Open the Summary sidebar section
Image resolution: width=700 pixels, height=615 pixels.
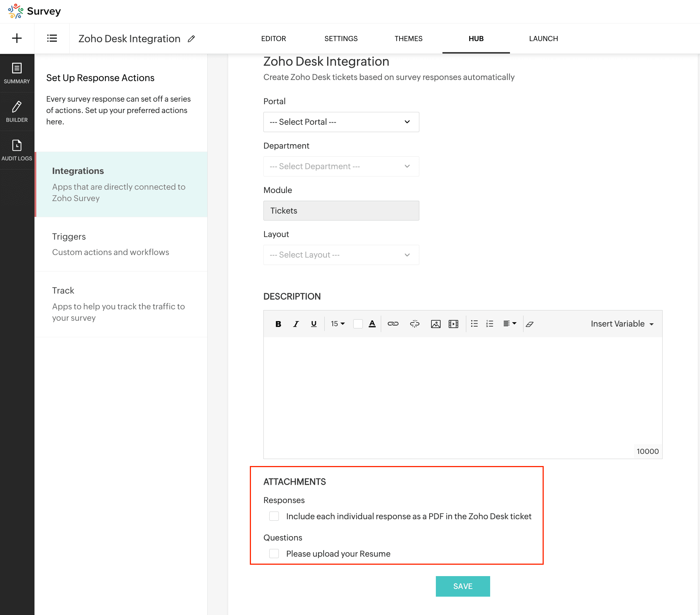pyautogui.click(x=17, y=73)
